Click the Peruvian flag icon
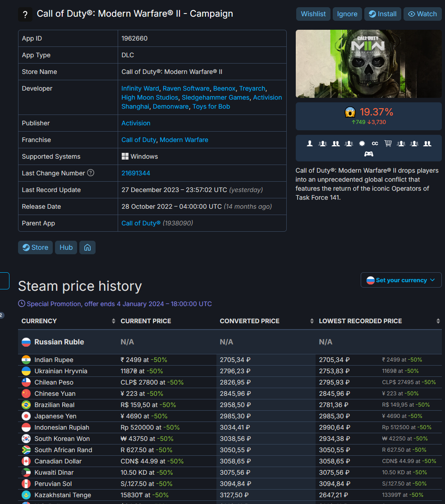The width and height of the screenshot is (445, 504). point(26,483)
